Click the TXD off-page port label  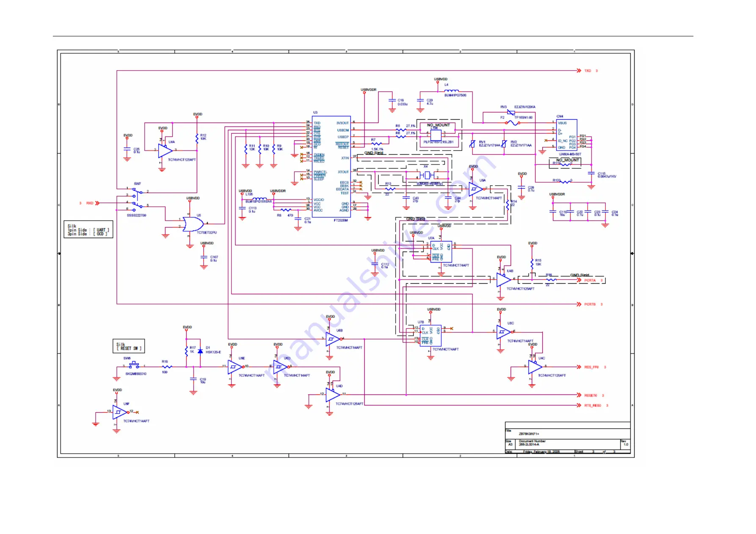click(x=588, y=71)
